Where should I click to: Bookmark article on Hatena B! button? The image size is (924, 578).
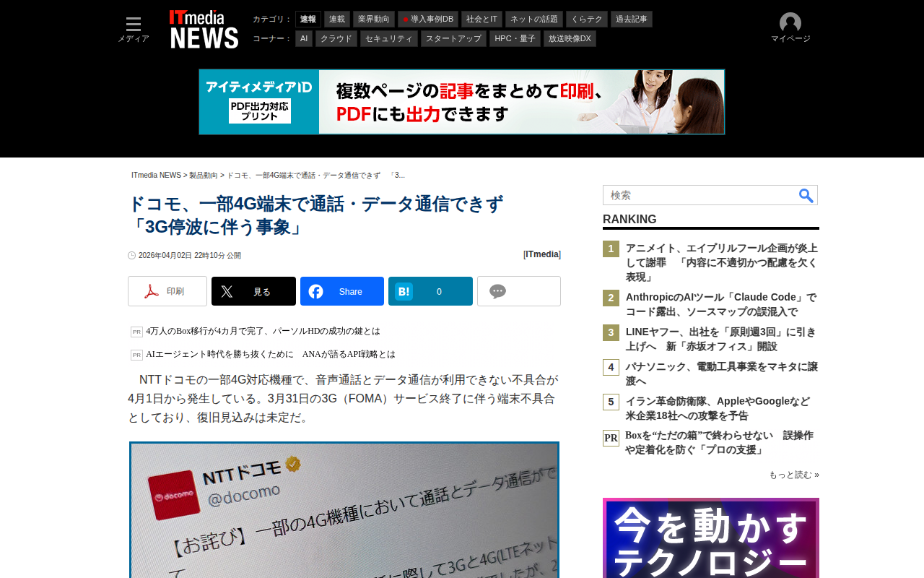[x=430, y=291]
